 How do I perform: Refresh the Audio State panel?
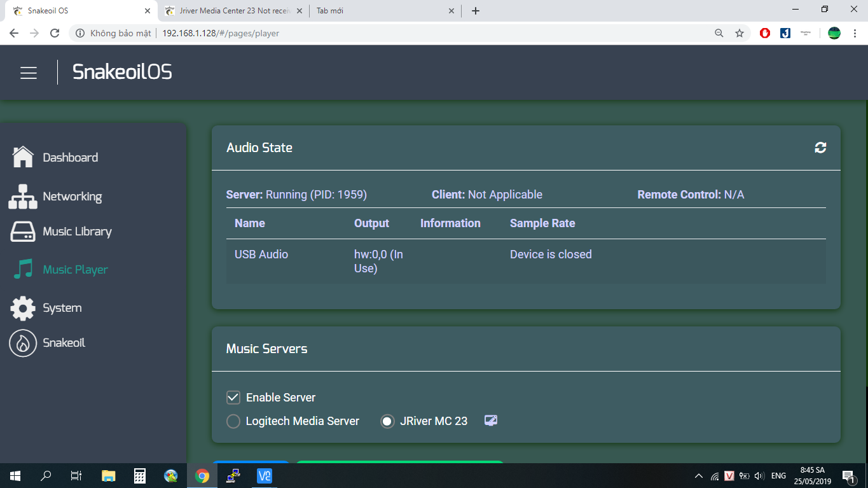pyautogui.click(x=820, y=148)
